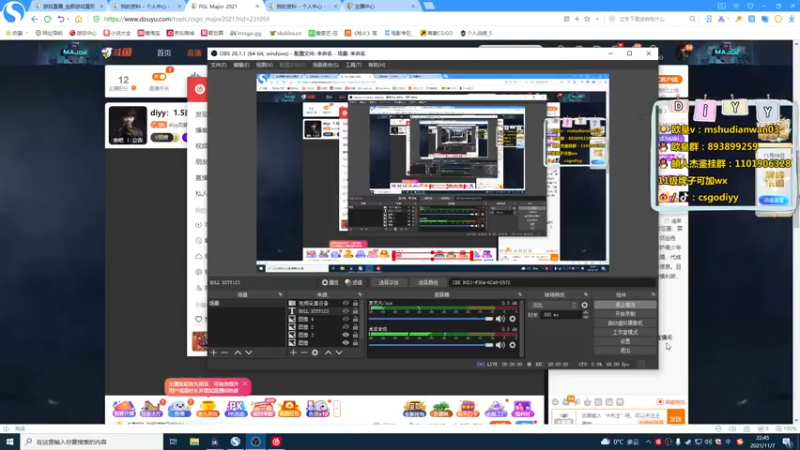
Task: Toggle lock on 图像 4 source
Action: pos(355,319)
